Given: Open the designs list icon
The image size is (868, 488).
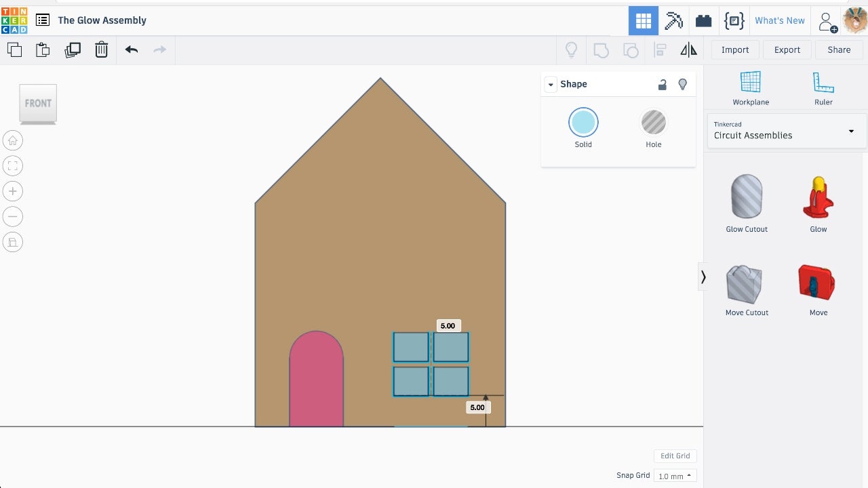Looking at the screenshot, I should (x=43, y=20).
